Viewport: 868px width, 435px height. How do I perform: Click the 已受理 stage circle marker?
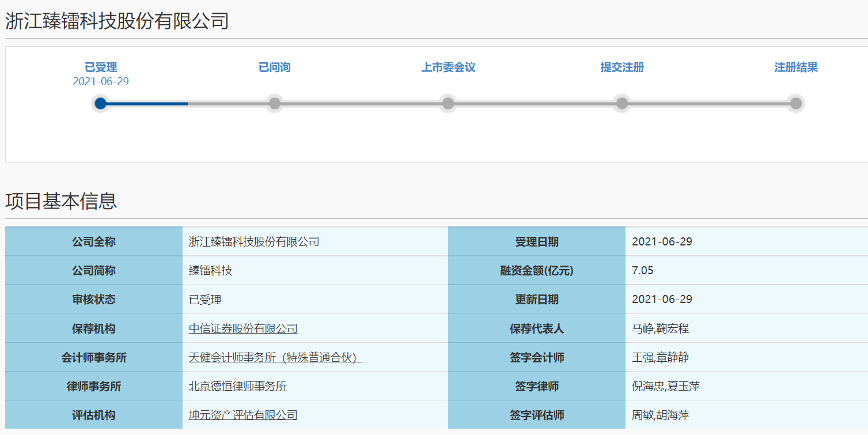click(x=100, y=104)
